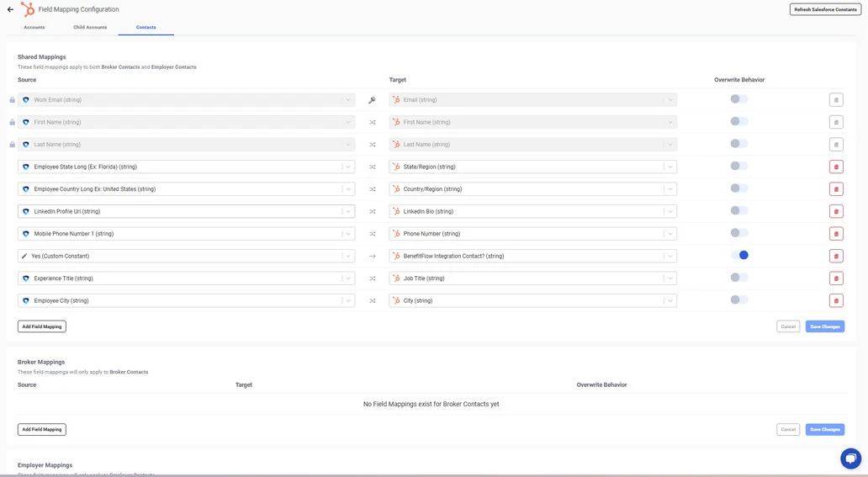The width and height of the screenshot is (868, 477).
Task: Click lock icon beside First Name source
Action: 12,122
